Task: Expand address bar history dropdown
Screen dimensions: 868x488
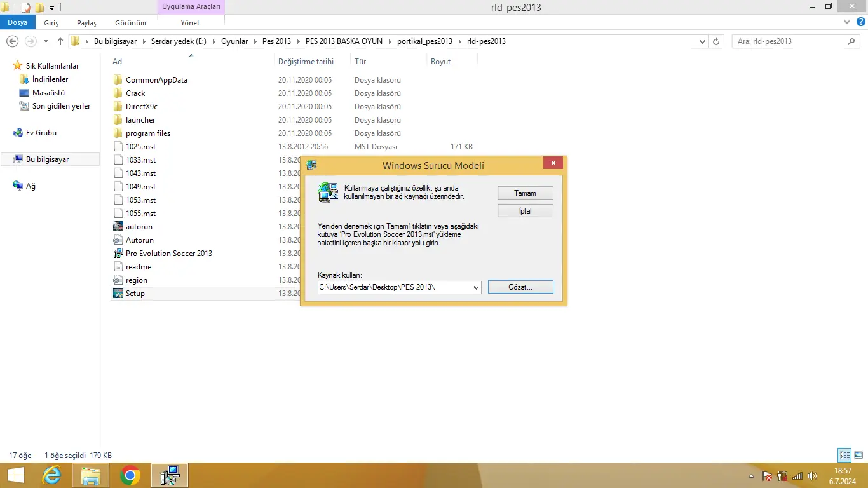Action: point(702,41)
